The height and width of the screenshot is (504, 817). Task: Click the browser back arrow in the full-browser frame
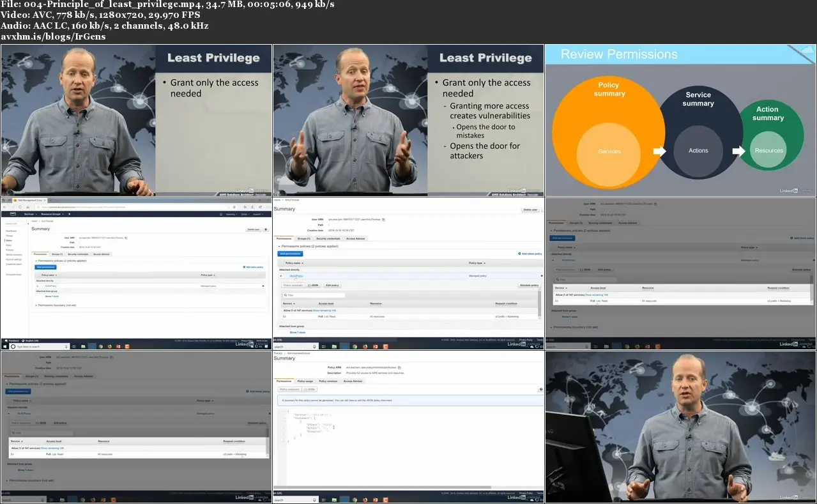click(5, 207)
